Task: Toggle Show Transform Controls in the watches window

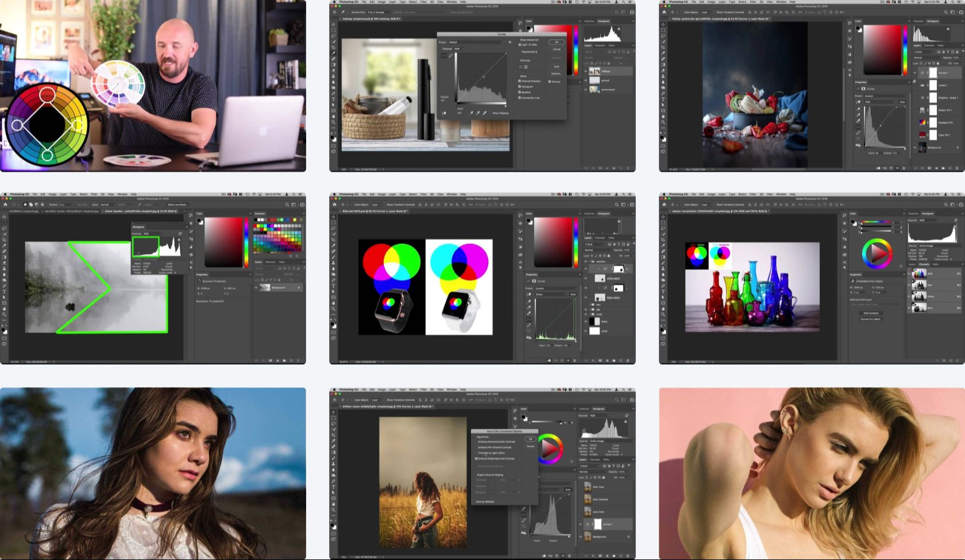Action: tap(385, 204)
